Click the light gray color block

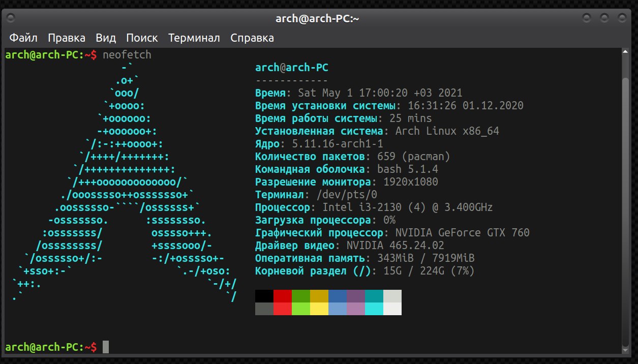coord(392,296)
